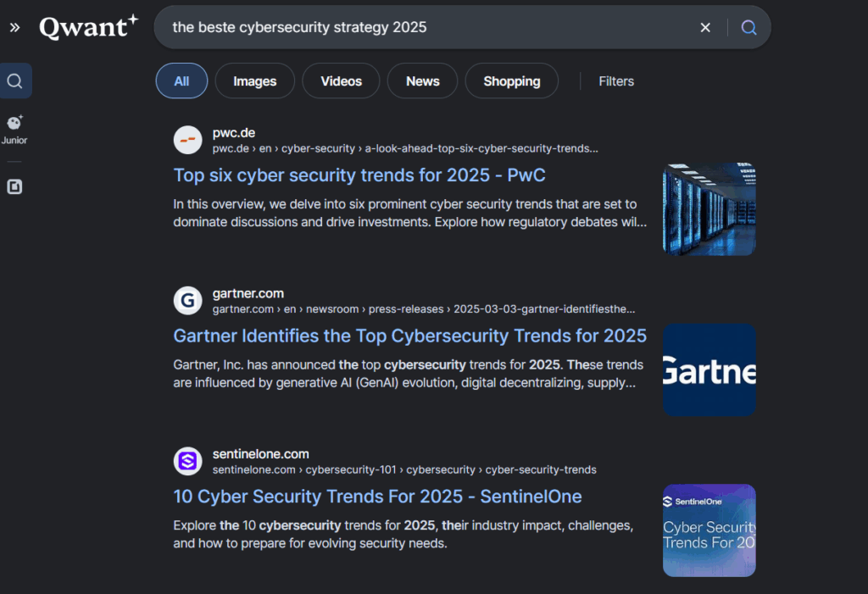
Task: Open the sidebar search icon
Action: (15, 81)
